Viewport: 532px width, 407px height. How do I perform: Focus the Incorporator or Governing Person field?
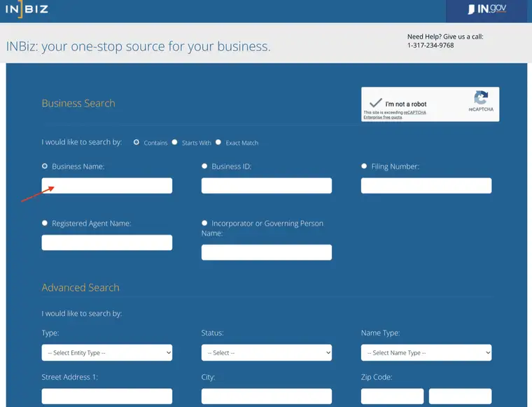pyautogui.click(x=267, y=253)
